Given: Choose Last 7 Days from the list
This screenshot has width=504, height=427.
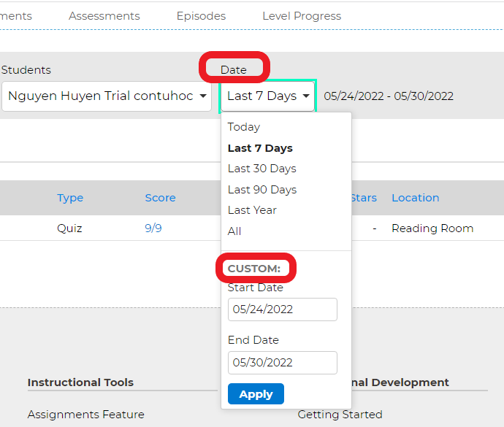Looking at the screenshot, I should click(260, 148).
